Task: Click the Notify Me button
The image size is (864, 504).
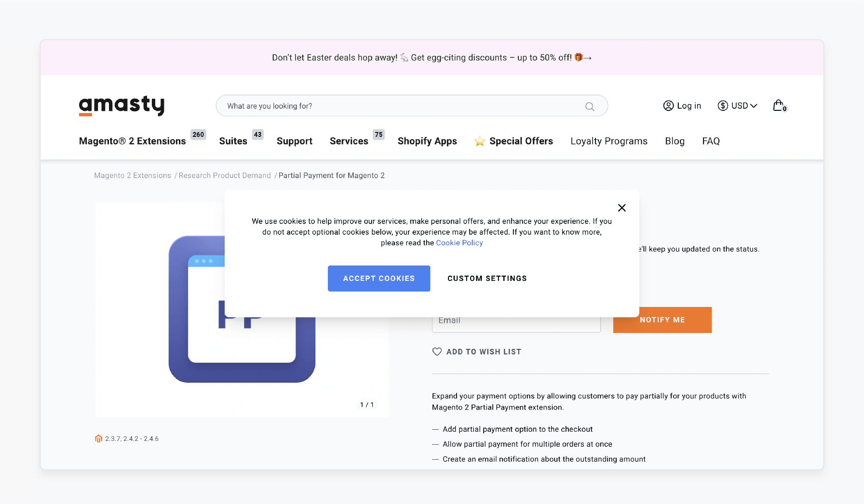Action: tap(662, 320)
